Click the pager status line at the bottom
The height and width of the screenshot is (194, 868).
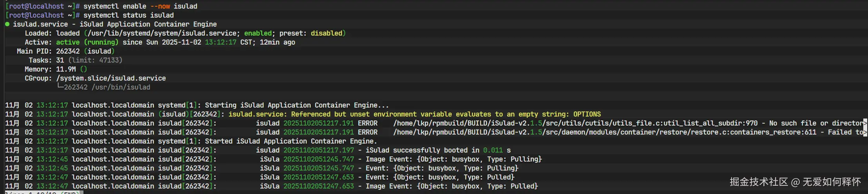click(42, 192)
